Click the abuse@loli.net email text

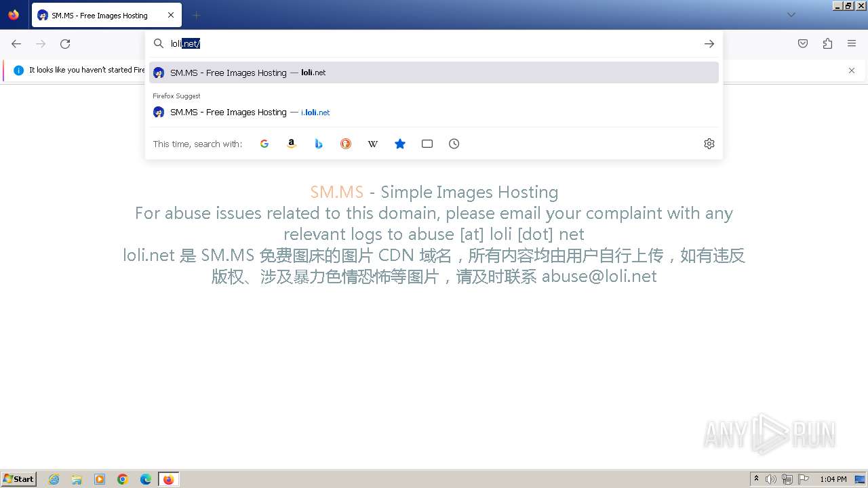point(599,276)
